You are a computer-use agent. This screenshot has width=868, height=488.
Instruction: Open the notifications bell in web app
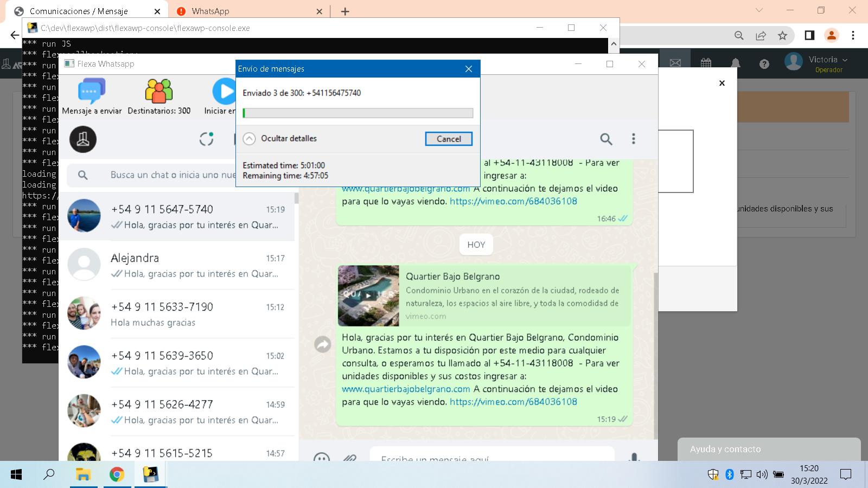point(736,63)
